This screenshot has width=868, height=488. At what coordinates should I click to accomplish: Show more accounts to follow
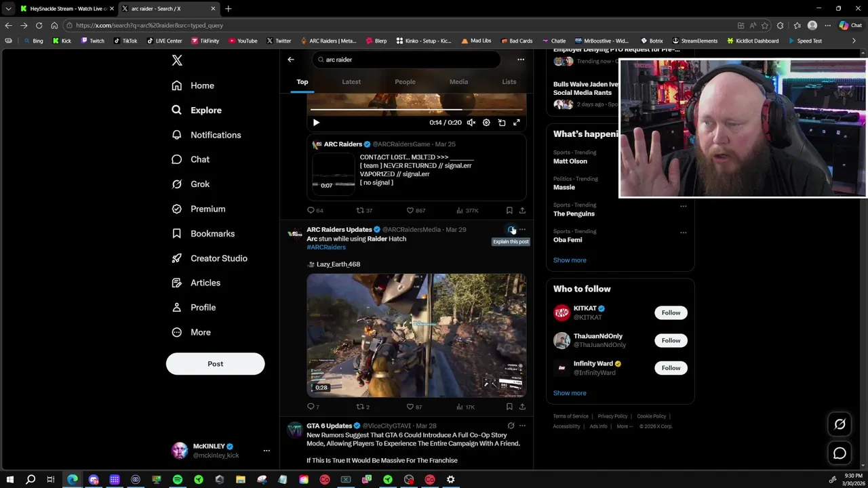tap(570, 393)
